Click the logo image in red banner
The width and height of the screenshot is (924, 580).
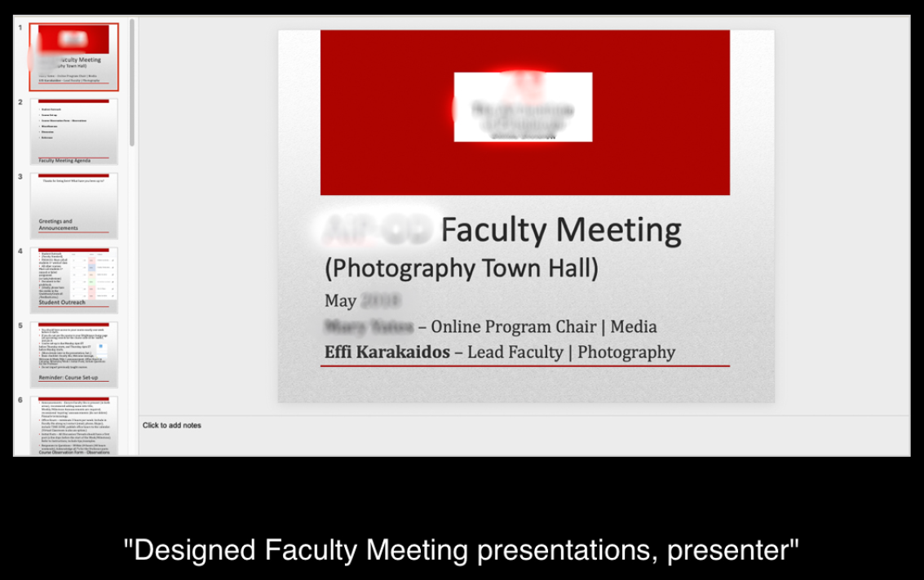tap(523, 107)
